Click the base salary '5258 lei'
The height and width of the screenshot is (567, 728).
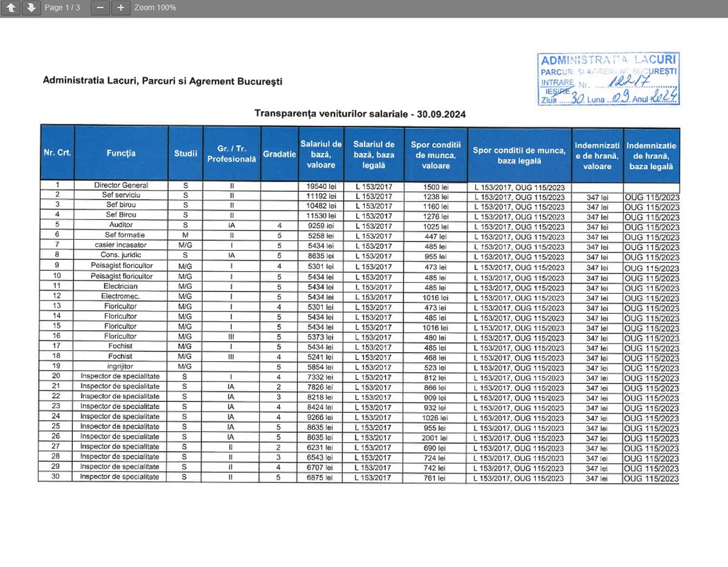[x=321, y=236]
